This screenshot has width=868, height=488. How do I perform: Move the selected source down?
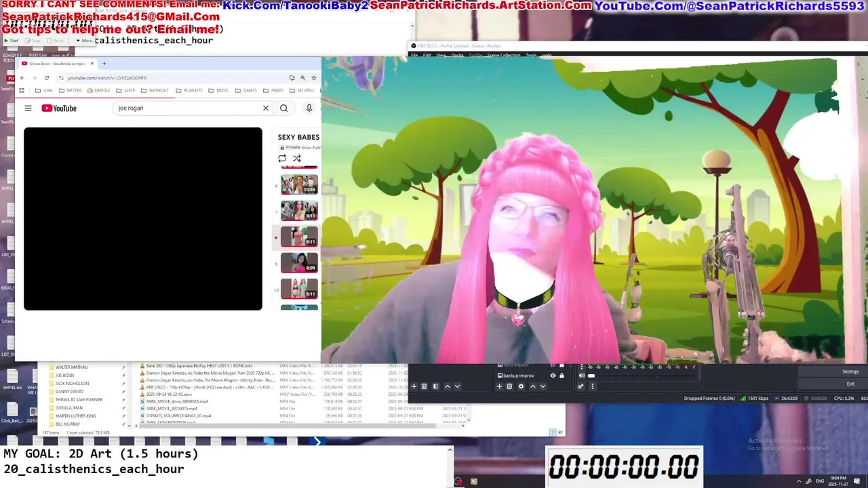coord(542,386)
